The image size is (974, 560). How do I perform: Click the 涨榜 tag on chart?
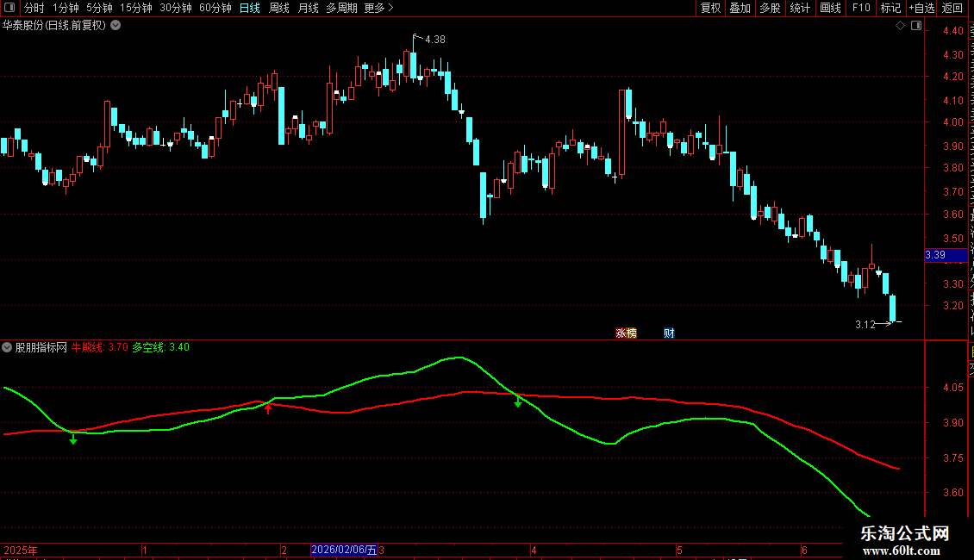[x=626, y=333]
